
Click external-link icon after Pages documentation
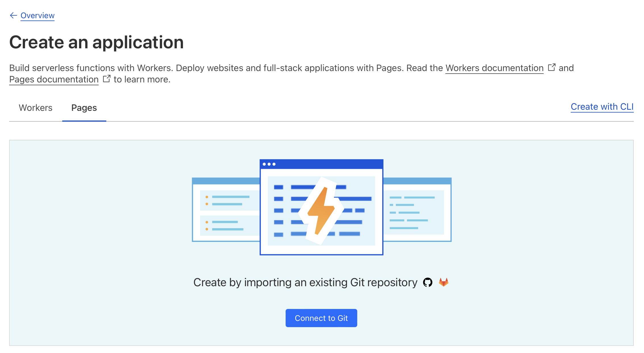pyautogui.click(x=107, y=79)
